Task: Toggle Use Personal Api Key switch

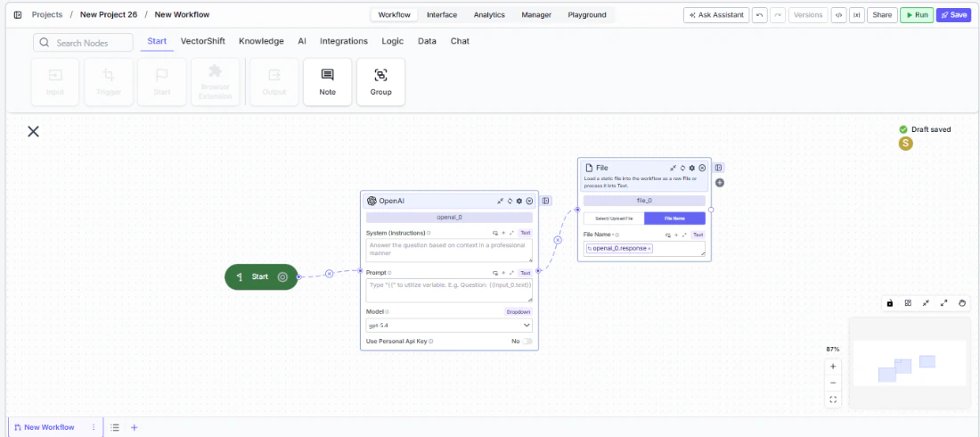Action: click(x=527, y=342)
